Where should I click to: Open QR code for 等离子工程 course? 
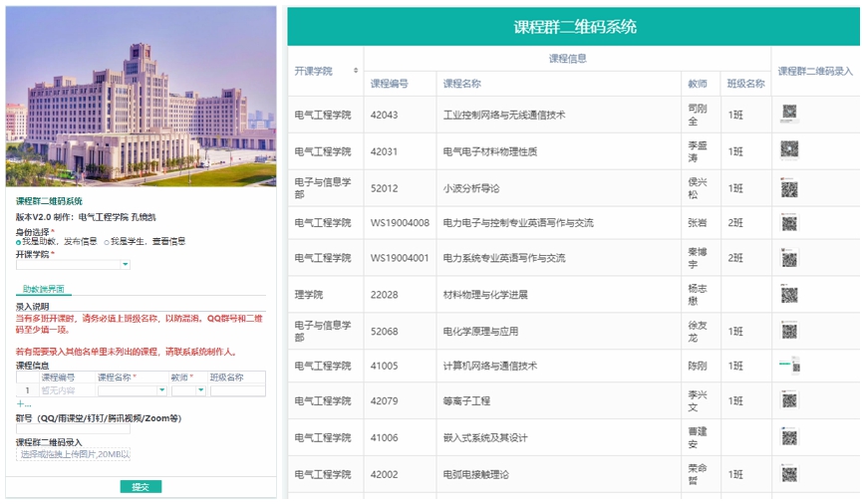coord(789,400)
